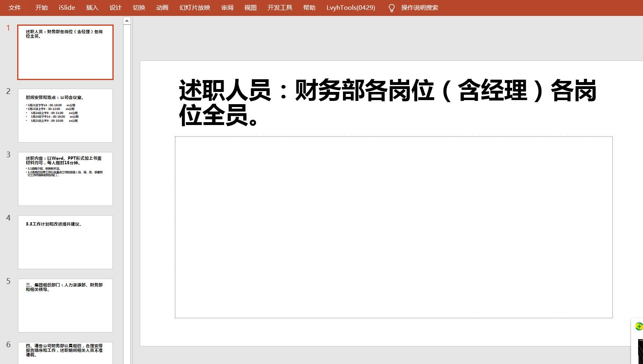Select slide 5 thumbnail 集团组织部门
The image size is (643, 364).
coord(65,306)
